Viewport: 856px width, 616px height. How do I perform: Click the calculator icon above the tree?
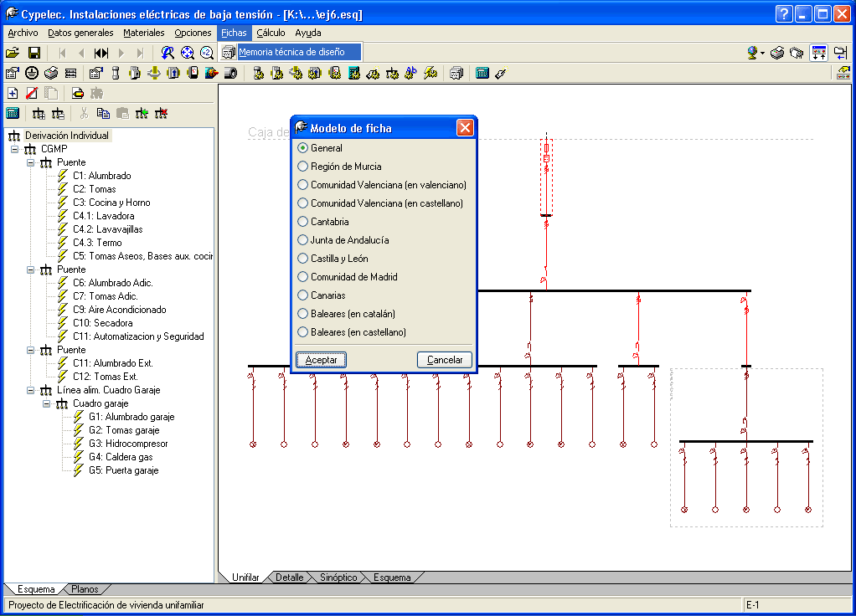click(13, 113)
